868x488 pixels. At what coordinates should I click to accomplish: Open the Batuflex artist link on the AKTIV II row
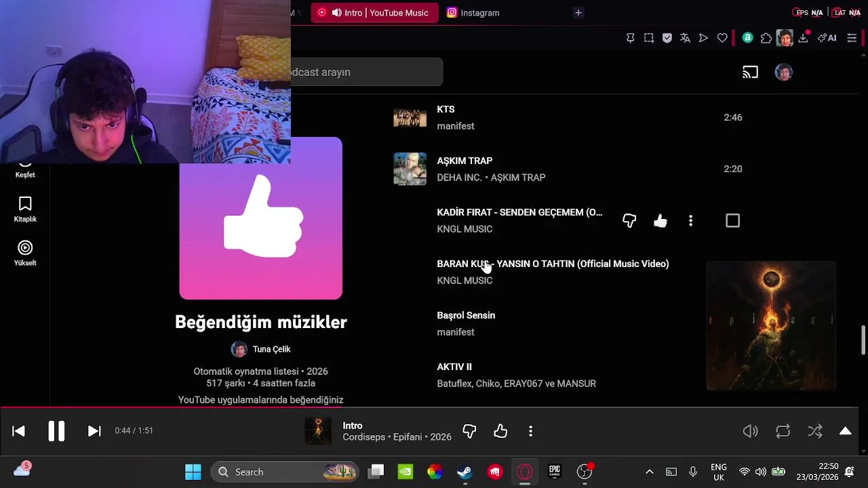[454, 384]
